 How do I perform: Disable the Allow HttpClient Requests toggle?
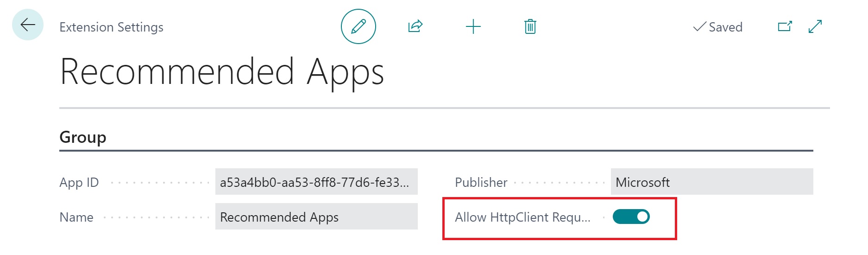pyautogui.click(x=631, y=217)
